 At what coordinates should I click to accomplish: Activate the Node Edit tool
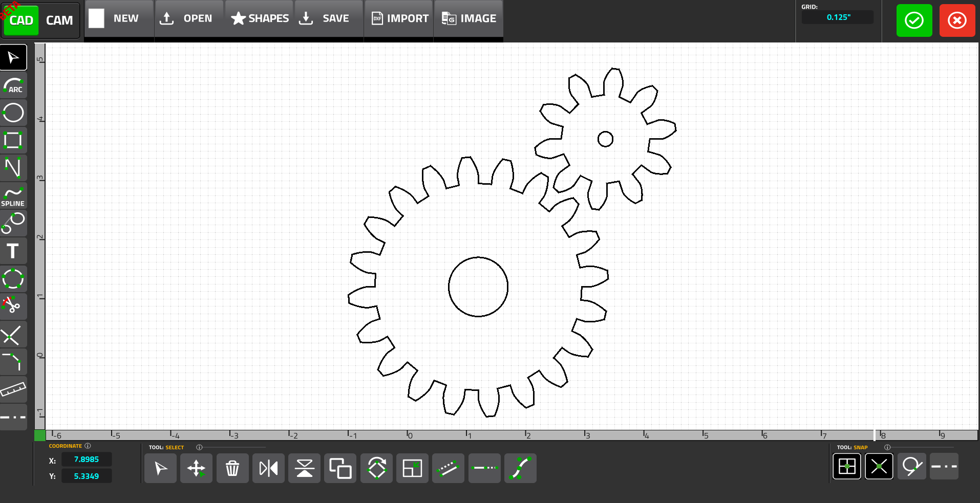[520, 468]
